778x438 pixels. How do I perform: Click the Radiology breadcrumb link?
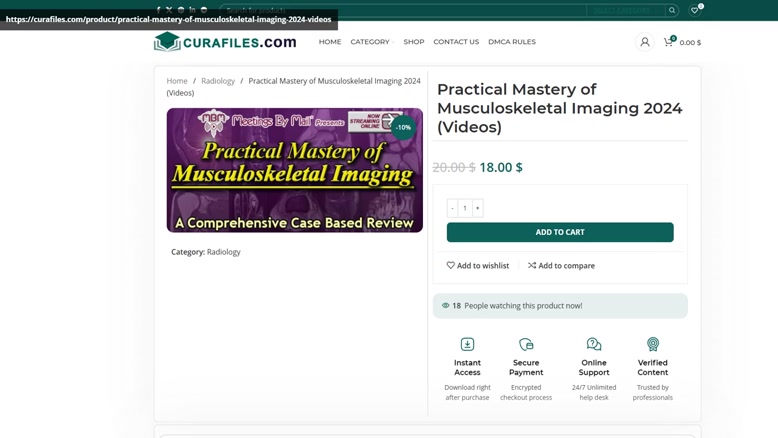coord(218,81)
